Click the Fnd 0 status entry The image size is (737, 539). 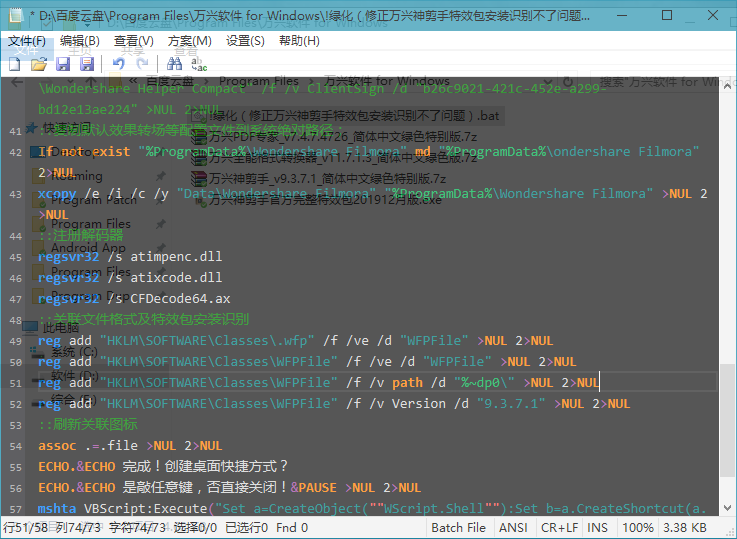(292, 528)
